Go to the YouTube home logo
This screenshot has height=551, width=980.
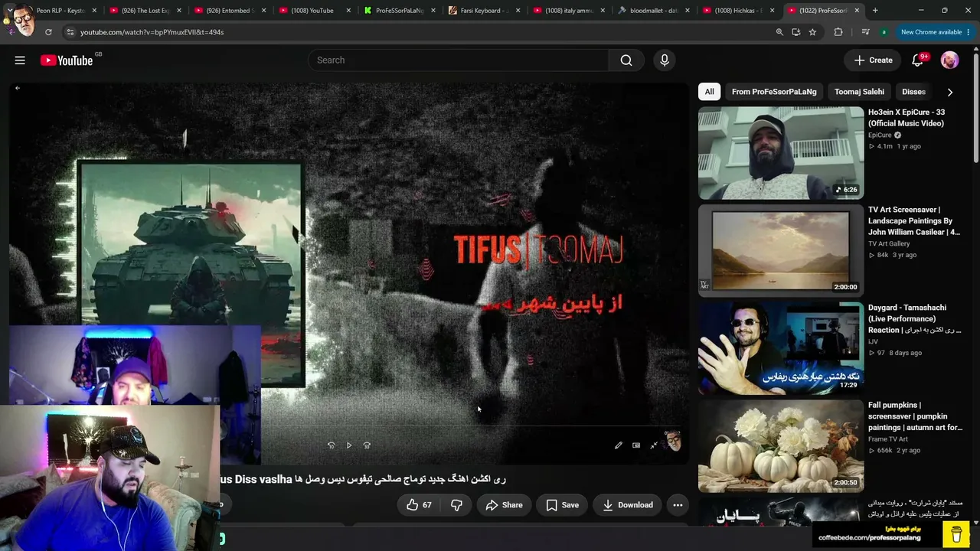(67, 60)
